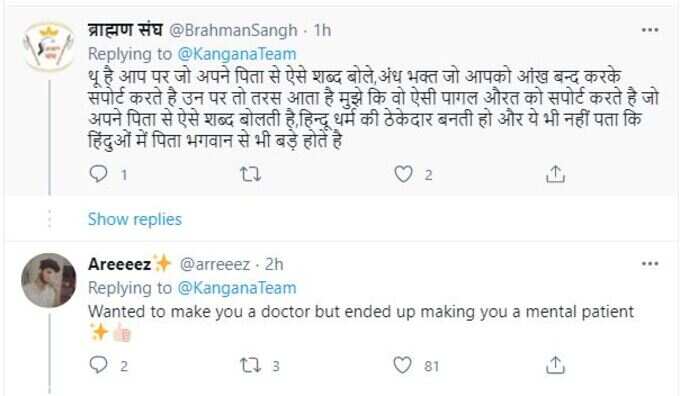
Task: Open the 1h timestamp of first tweet
Action: 322,30
